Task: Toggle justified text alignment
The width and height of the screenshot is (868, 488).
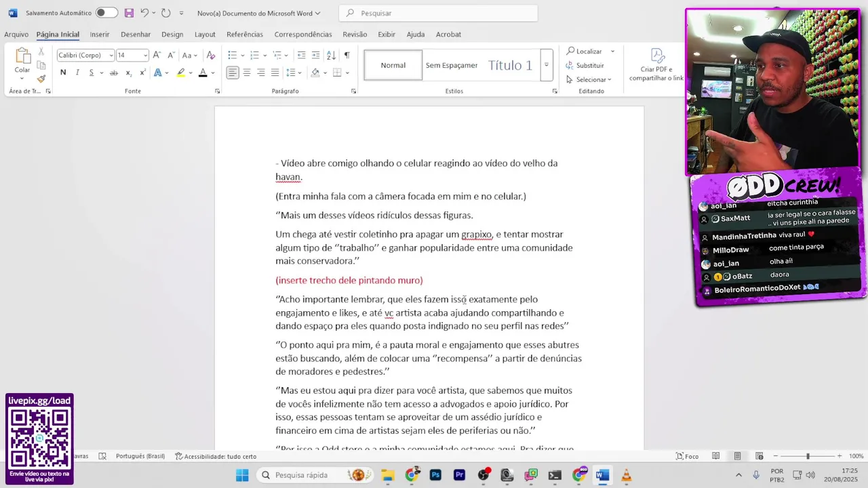Action: pyautogui.click(x=275, y=73)
